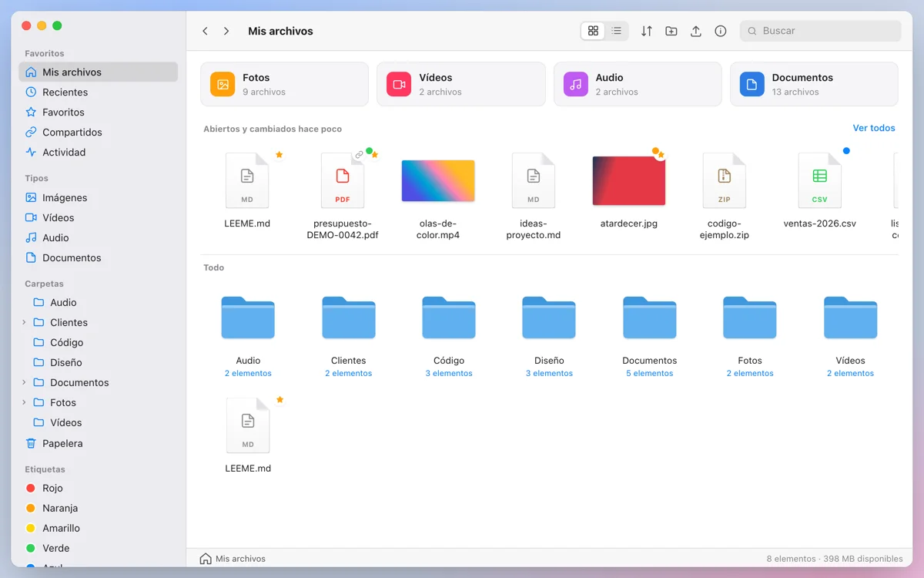This screenshot has width=924, height=578.
Task: Open the Fotos category card
Action: pyautogui.click(x=284, y=84)
